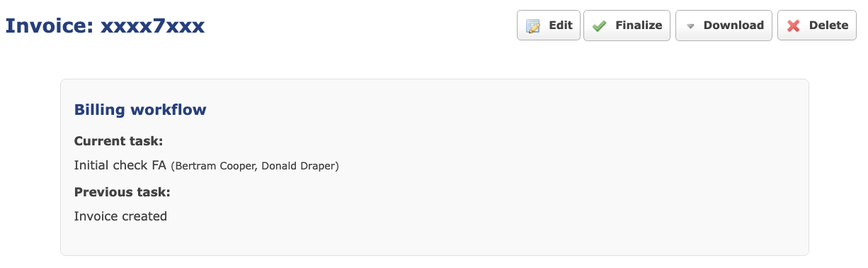Expand the Download dropdown button
The width and height of the screenshot is (868, 268).
tap(724, 26)
